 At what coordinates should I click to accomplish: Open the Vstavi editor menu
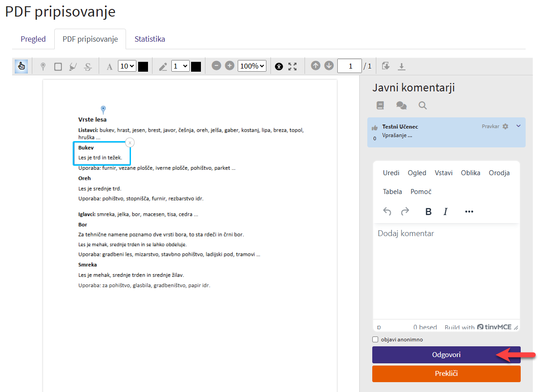(444, 173)
